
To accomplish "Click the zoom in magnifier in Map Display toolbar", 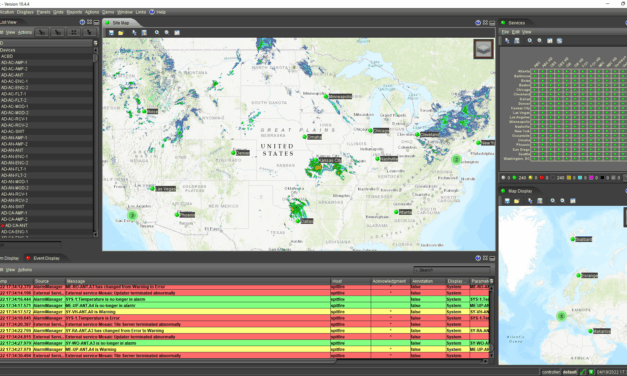I will 553,201.
